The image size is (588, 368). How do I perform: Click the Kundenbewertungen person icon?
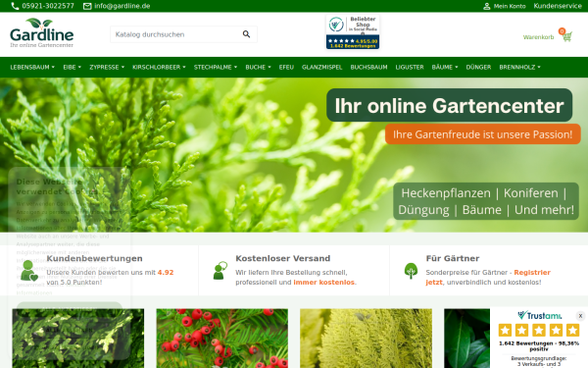(28, 271)
